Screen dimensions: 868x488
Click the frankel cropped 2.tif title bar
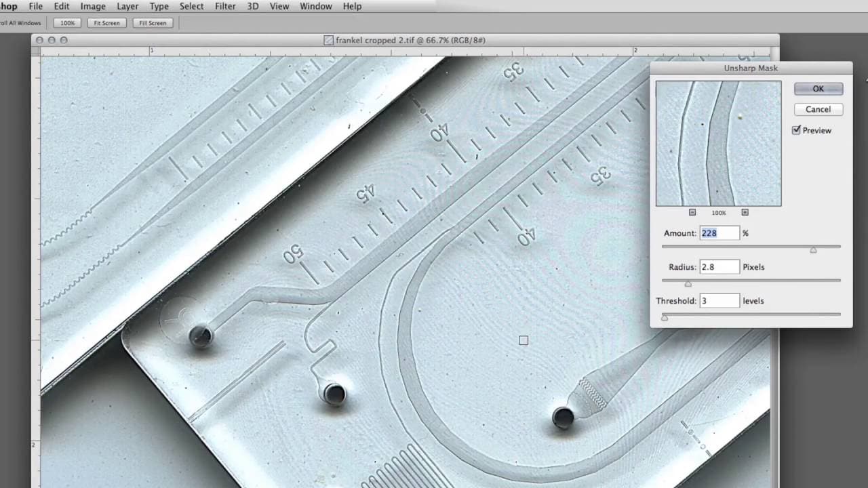[x=406, y=40]
